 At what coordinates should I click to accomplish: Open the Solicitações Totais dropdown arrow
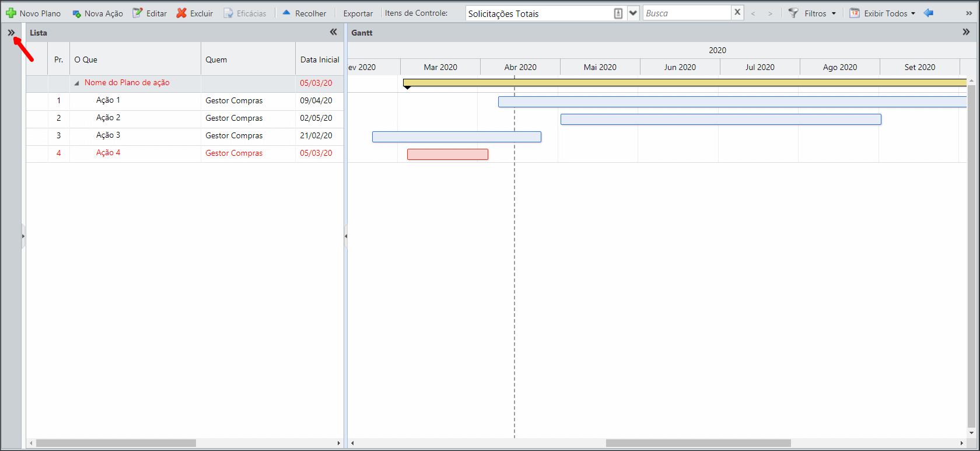[x=633, y=13]
